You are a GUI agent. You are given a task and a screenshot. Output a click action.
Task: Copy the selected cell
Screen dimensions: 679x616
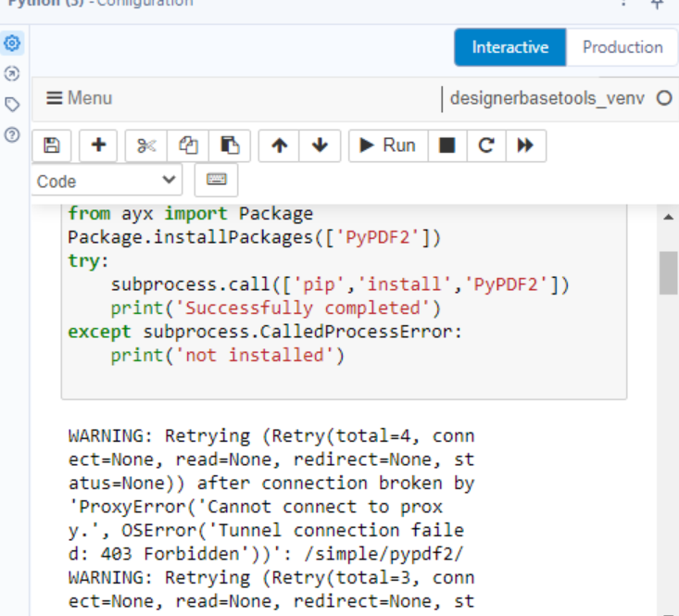188,145
